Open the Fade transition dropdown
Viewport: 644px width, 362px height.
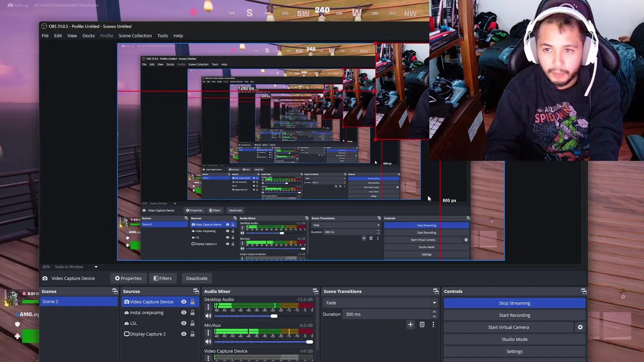pos(381,303)
